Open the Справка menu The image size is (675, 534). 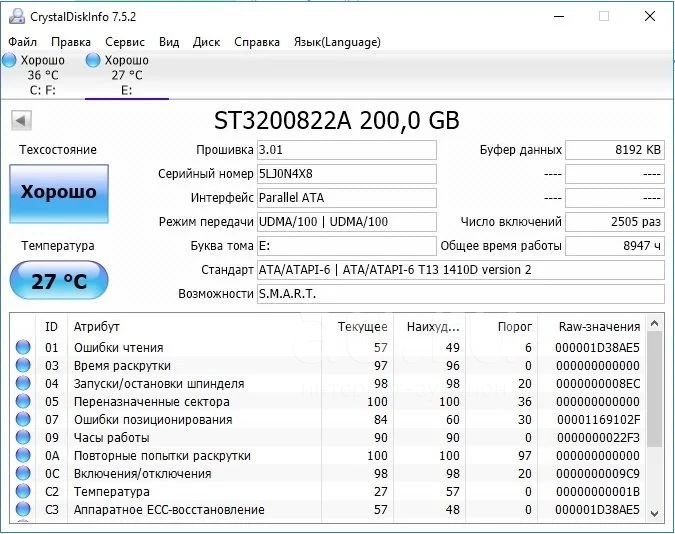point(257,42)
